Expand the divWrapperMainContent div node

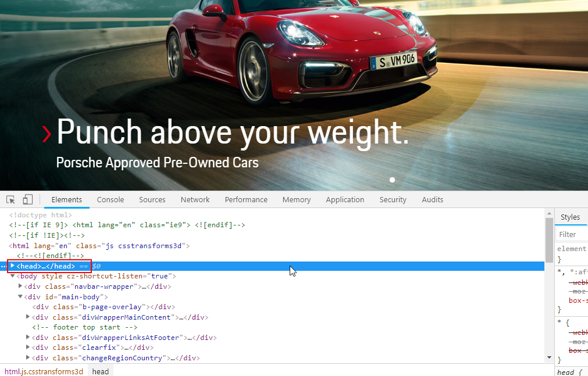click(27, 317)
